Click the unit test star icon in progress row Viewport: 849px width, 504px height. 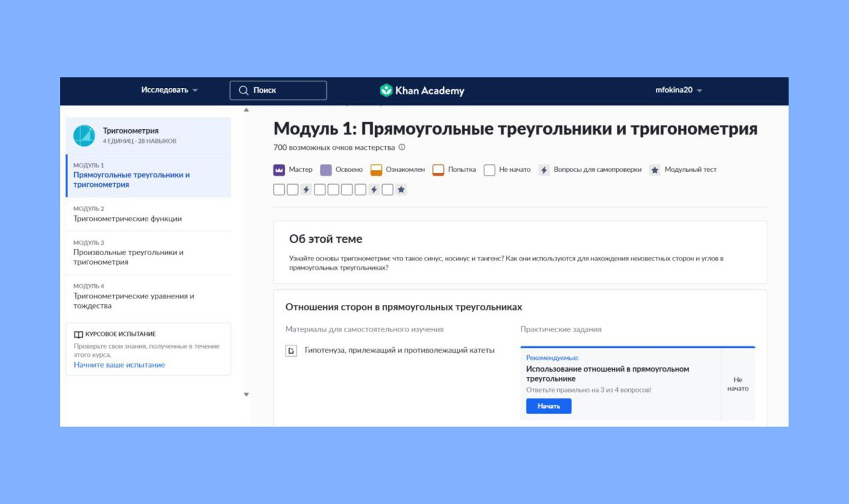coord(401,190)
